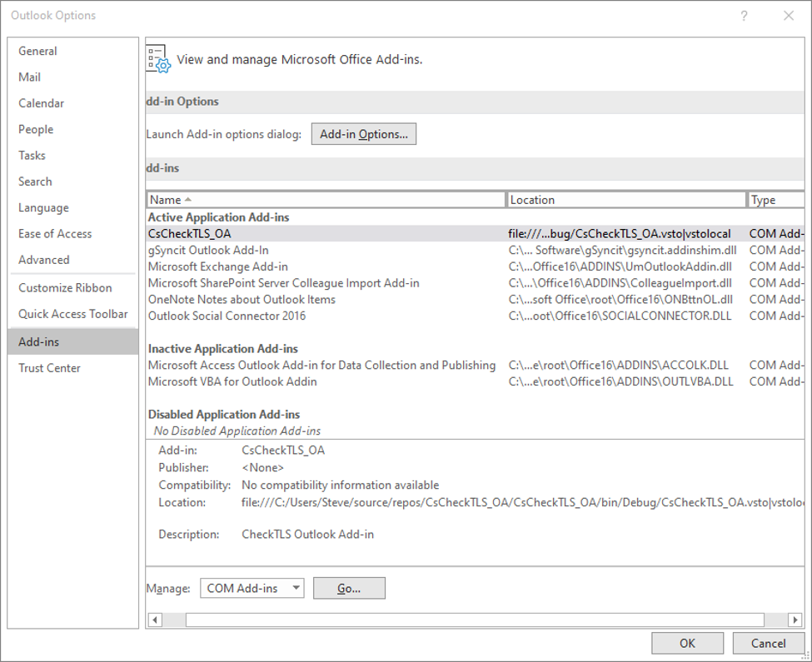Click the View and manage add-ins gear icon

pyautogui.click(x=158, y=59)
